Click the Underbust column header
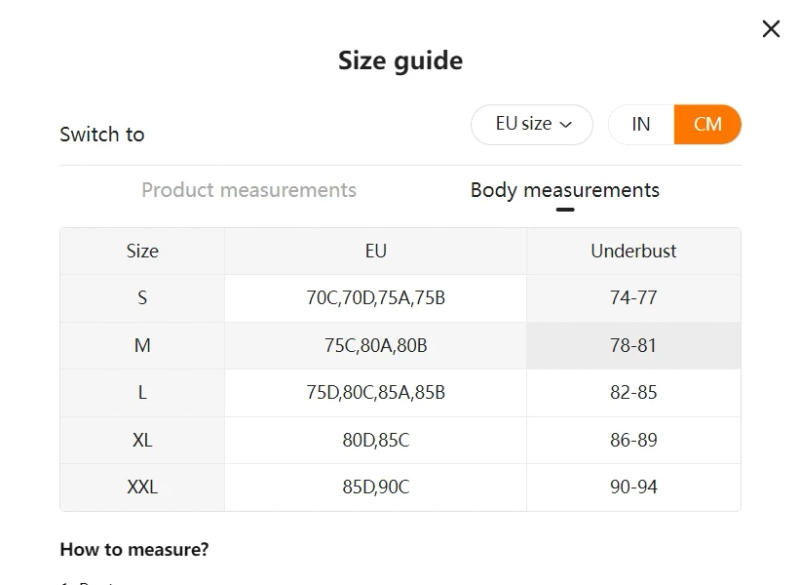This screenshot has width=800, height=585. (x=633, y=251)
